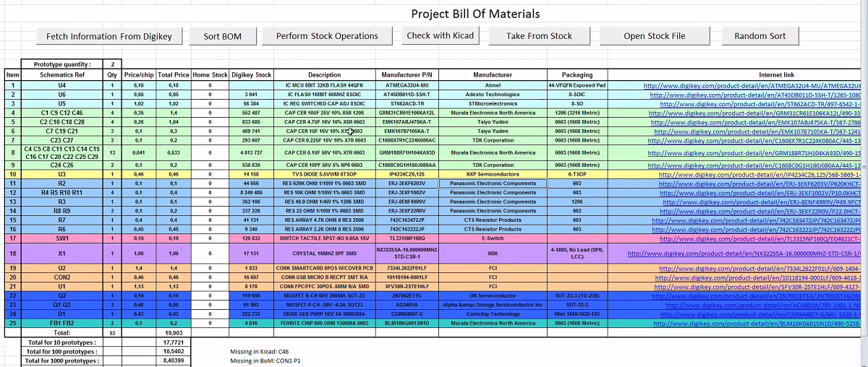Select the Prototype quantity value cell
This screenshot has width=868, height=367.
click(x=112, y=64)
